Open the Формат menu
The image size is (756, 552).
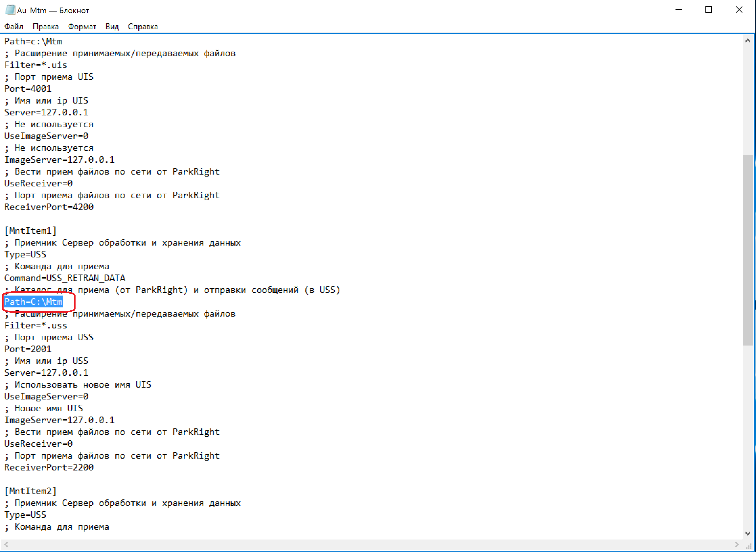click(82, 27)
